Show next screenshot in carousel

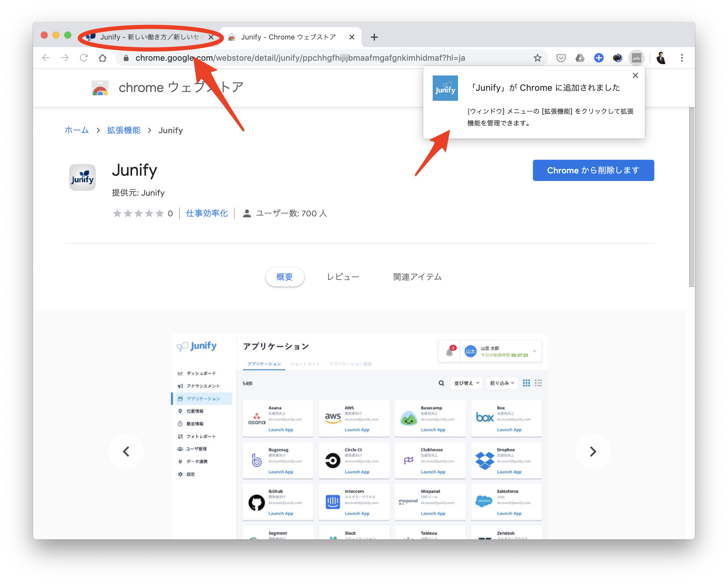[x=593, y=451]
